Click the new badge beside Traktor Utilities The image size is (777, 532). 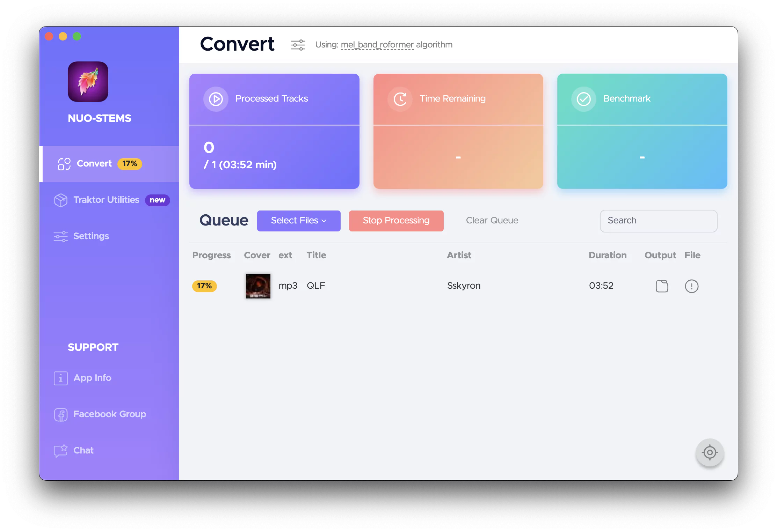pyautogui.click(x=158, y=200)
